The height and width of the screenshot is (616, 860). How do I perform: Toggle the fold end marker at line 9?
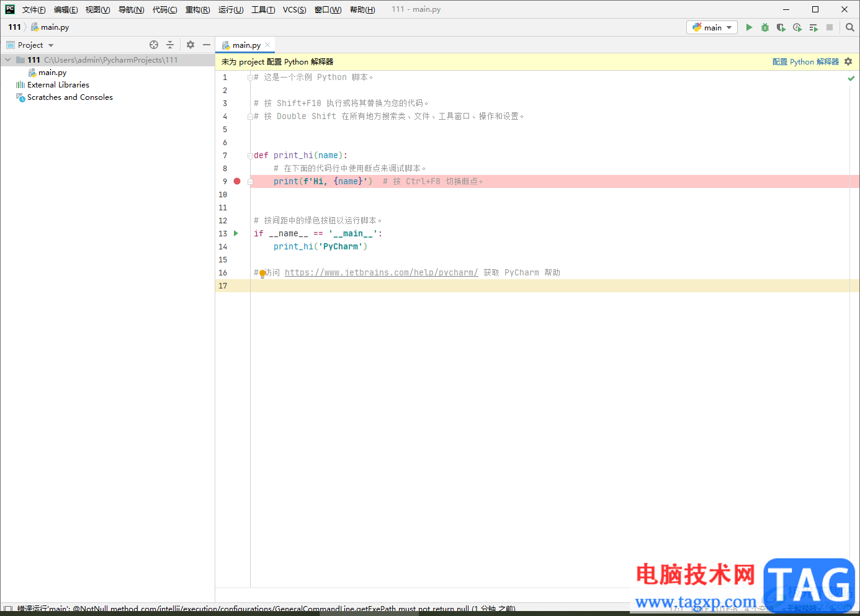point(249,182)
